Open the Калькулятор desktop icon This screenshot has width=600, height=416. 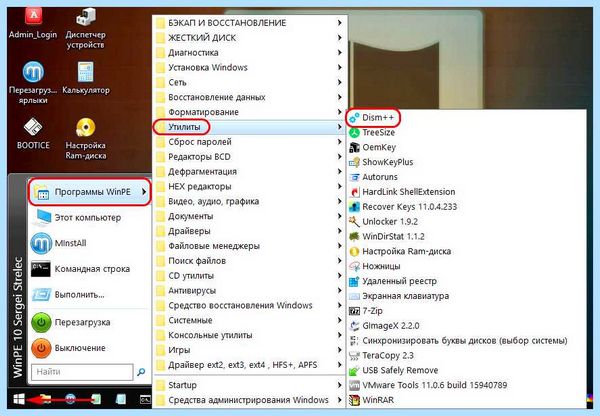point(86,78)
